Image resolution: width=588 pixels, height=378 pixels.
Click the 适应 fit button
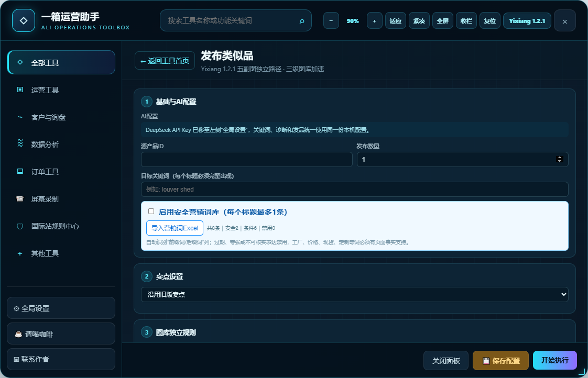395,20
